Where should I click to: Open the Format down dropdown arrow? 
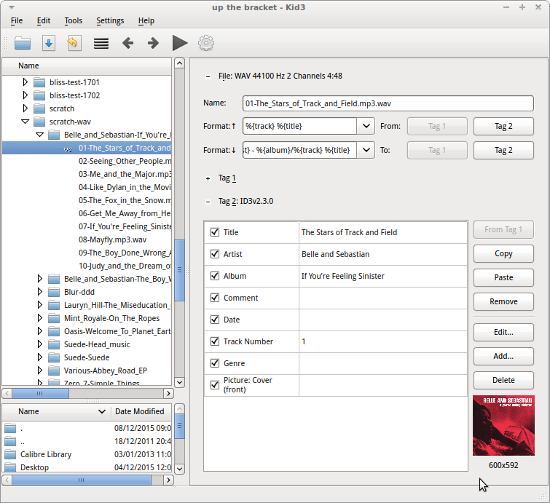(366, 150)
